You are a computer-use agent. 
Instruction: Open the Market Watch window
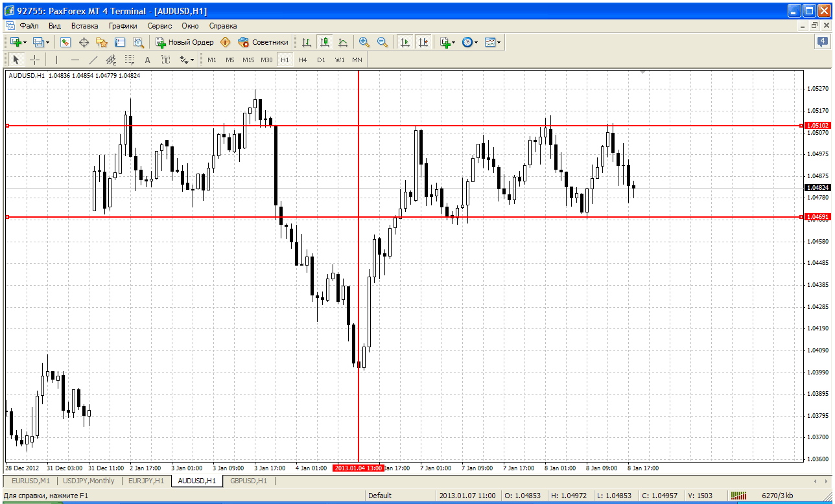tap(65, 42)
